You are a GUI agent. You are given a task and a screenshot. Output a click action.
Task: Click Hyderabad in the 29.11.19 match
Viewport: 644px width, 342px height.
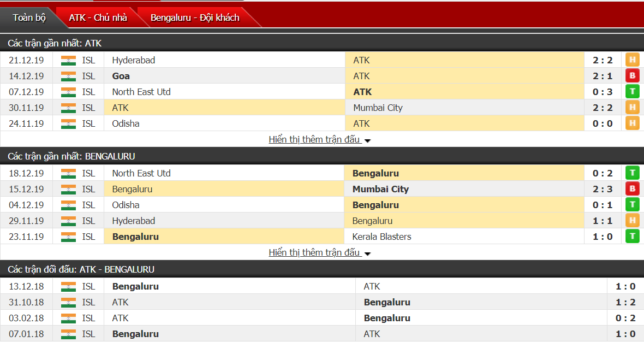pyautogui.click(x=134, y=221)
